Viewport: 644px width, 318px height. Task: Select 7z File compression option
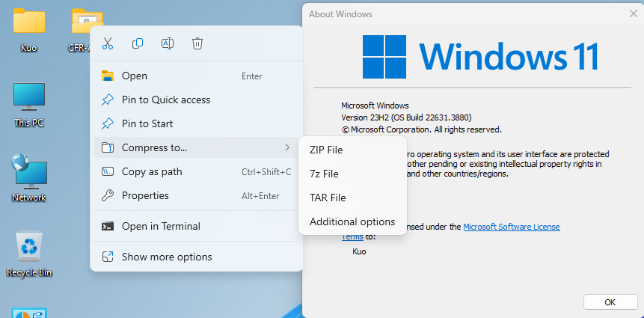pos(352,174)
